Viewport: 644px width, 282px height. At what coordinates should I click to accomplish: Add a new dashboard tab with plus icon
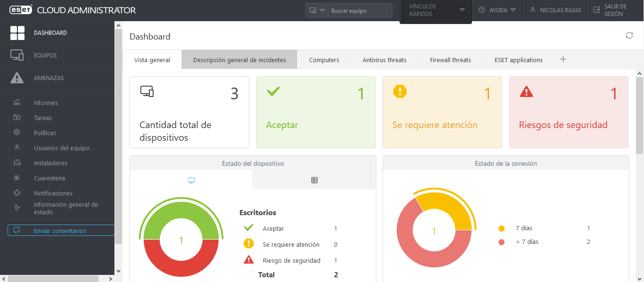(x=563, y=59)
